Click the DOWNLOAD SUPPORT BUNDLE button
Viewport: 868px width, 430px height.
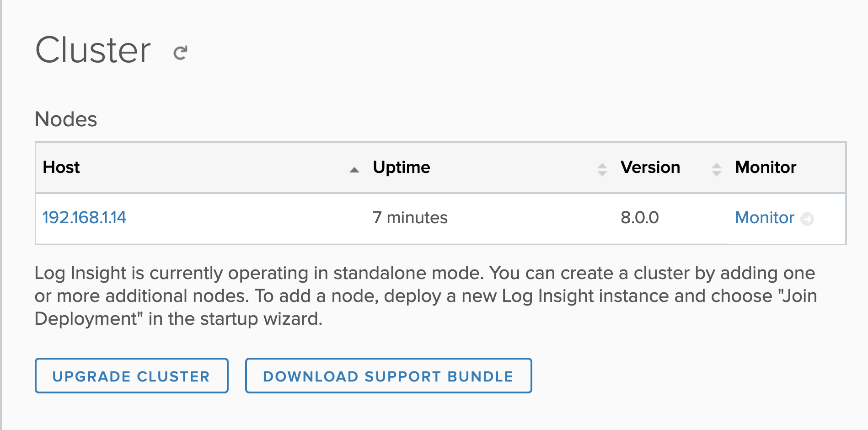pos(388,376)
